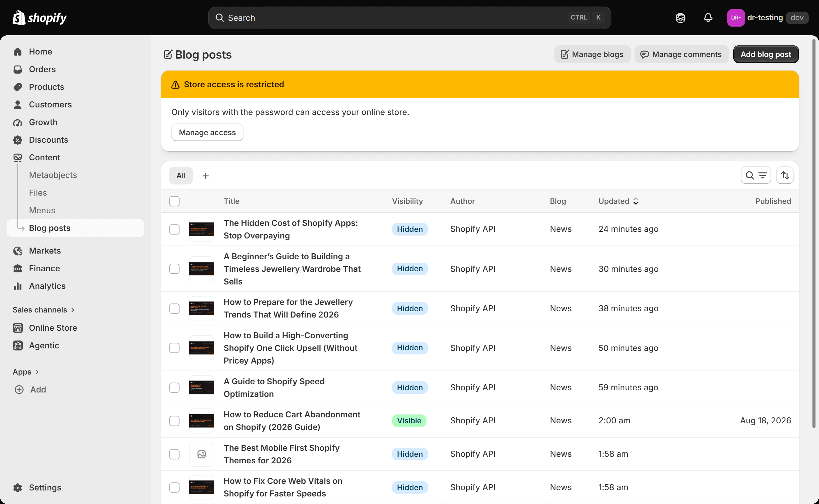
Task: Click the Shopify logo
Action: click(39, 18)
